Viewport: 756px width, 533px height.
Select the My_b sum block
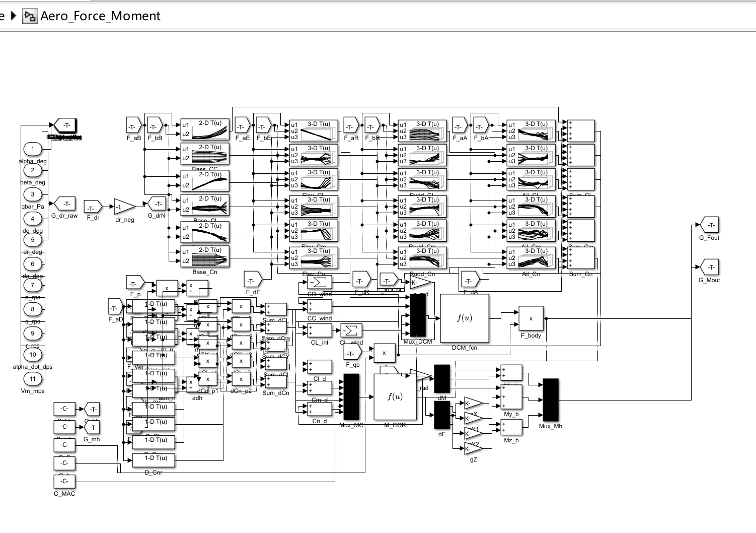click(x=511, y=397)
